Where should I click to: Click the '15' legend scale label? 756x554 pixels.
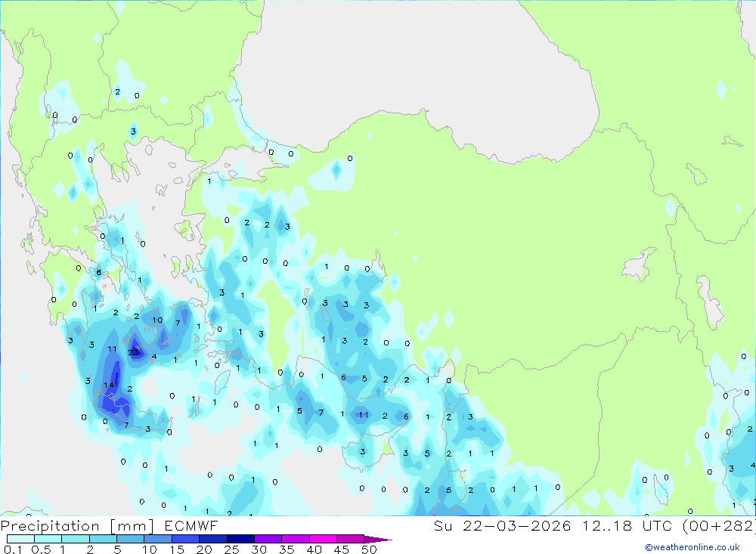177,549
